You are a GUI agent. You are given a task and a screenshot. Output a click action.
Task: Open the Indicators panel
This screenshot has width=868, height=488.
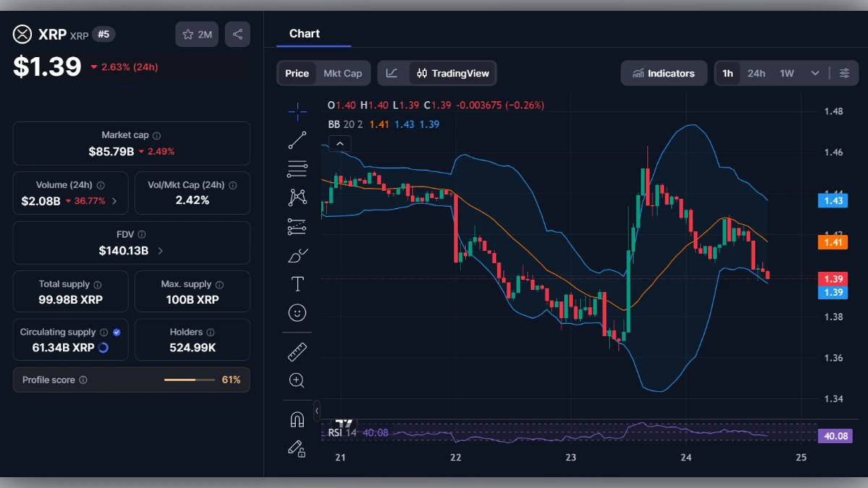point(663,73)
